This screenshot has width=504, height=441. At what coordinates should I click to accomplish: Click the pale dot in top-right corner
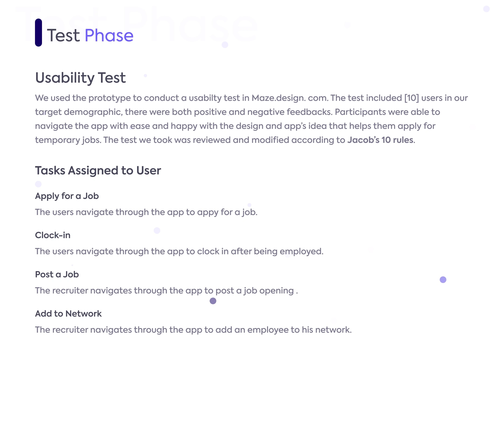pyautogui.click(x=486, y=9)
